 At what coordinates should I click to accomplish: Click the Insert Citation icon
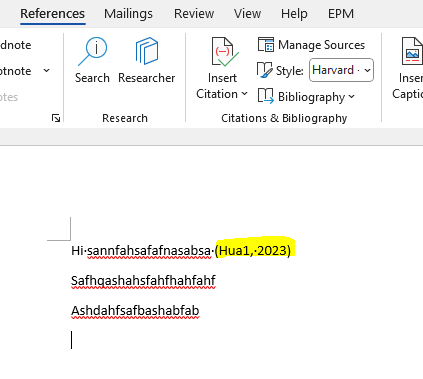click(225, 52)
